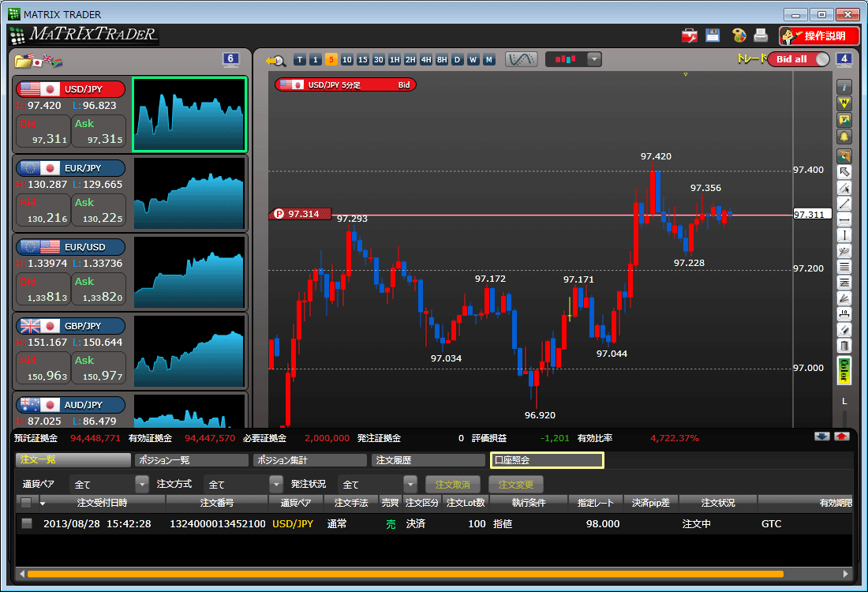Select the eraser tool
Image resolution: width=868 pixels, height=592 pixels.
coord(844,330)
